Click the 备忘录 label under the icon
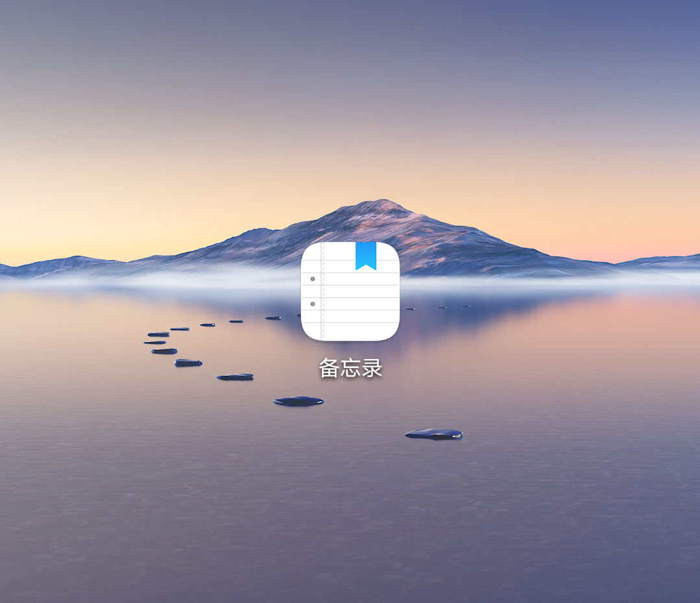Image resolution: width=700 pixels, height=603 pixels. coord(350,369)
